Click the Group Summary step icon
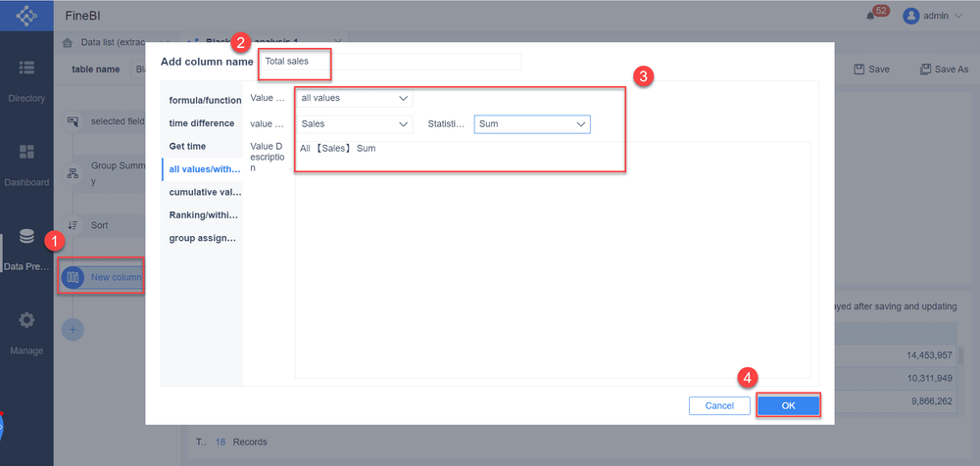This screenshot has width=980, height=466. [73, 173]
